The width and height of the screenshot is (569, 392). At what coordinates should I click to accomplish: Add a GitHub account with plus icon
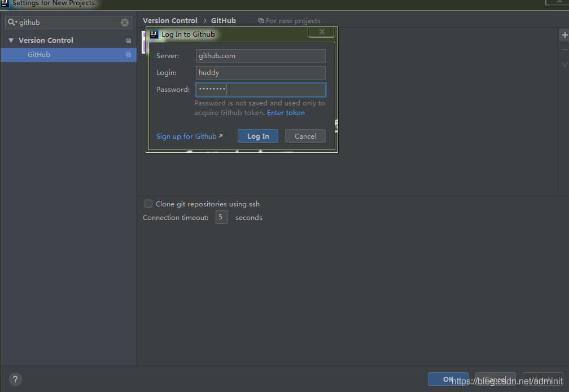pyautogui.click(x=564, y=35)
